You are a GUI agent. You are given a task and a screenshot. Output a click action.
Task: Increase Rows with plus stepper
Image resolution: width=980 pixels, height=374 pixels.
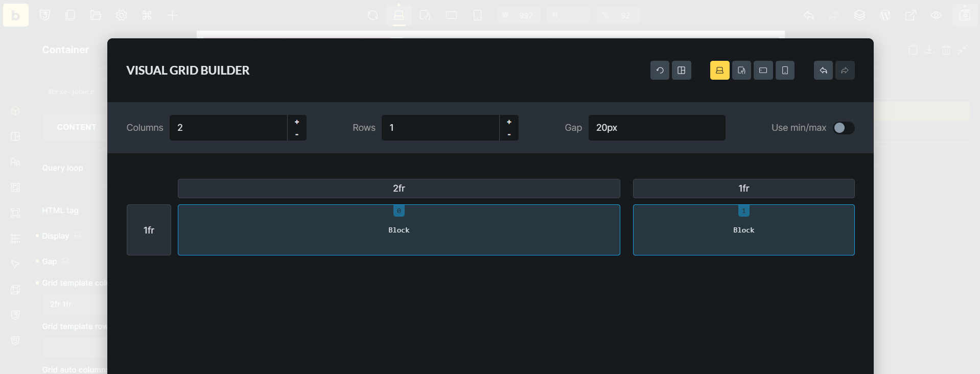(x=509, y=122)
